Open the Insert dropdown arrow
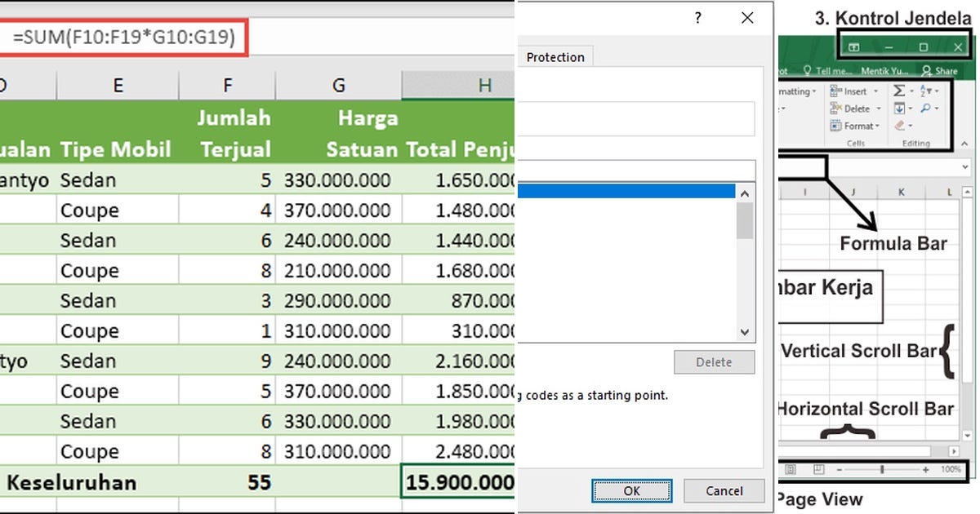The width and height of the screenshot is (980, 514). [x=875, y=91]
